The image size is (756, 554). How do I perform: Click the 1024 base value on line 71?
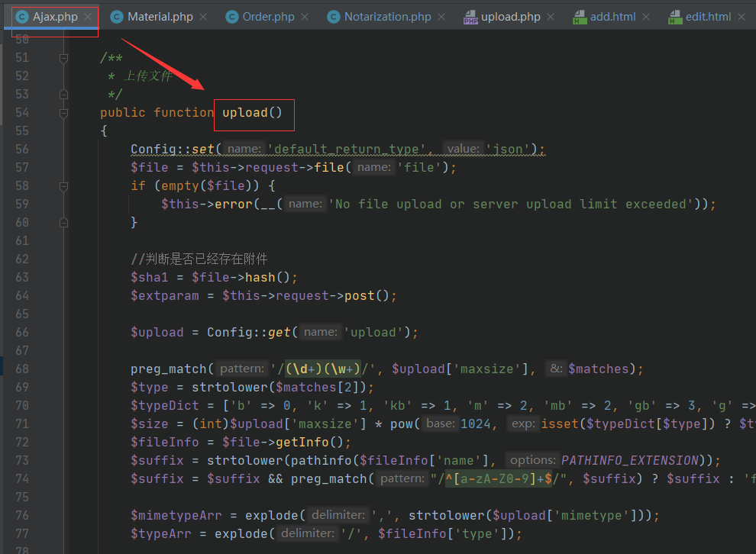pos(476,424)
